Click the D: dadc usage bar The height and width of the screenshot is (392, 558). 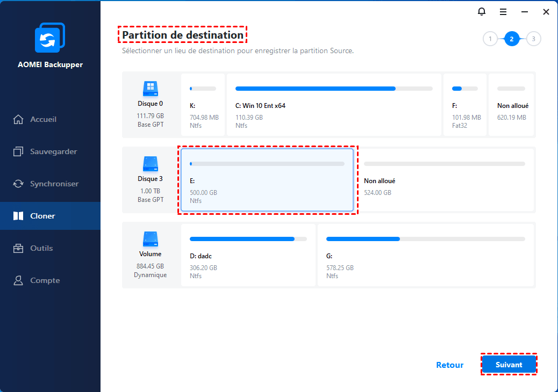point(248,239)
